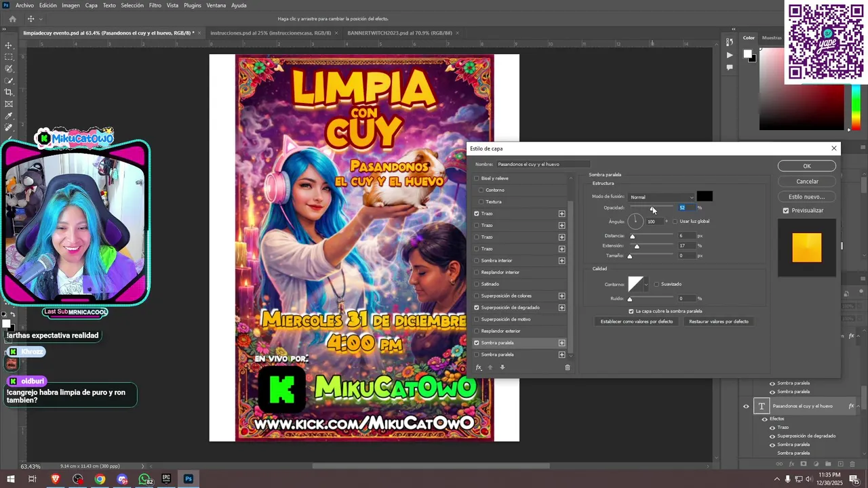Click Estilo nuevo... button

(x=807, y=197)
